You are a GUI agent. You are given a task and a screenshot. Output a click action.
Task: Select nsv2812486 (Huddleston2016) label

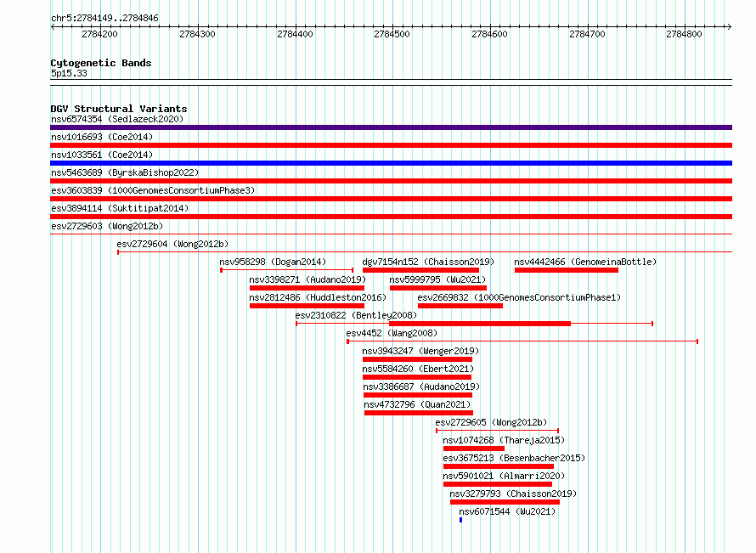point(318,297)
